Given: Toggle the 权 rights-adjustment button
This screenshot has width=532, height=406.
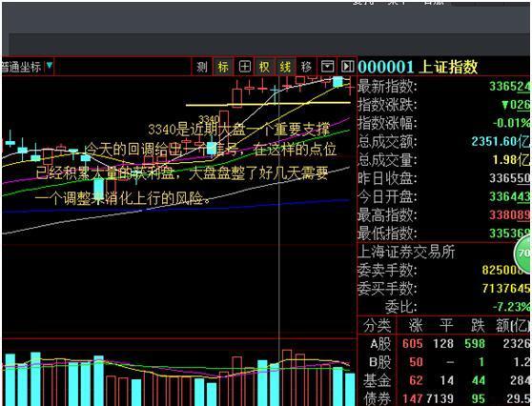Looking at the screenshot, I should [x=264, y=67].
